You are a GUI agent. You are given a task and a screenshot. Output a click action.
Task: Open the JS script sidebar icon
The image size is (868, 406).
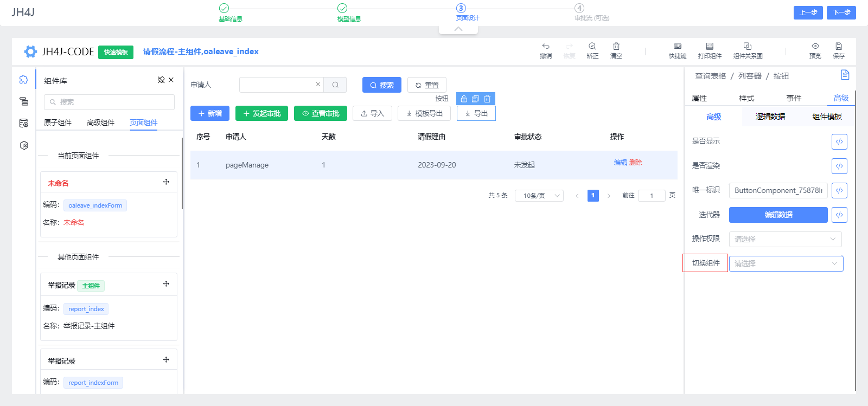click(24, 145)
